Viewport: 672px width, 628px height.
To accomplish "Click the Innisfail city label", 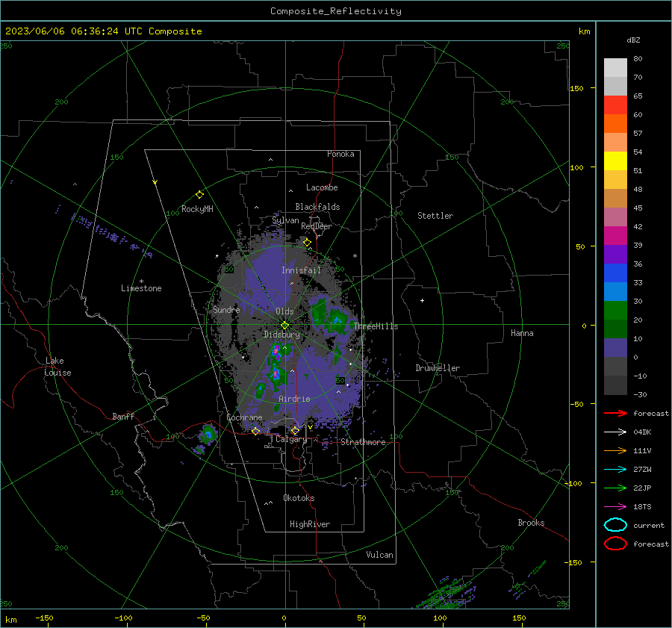I will point(301,270).
